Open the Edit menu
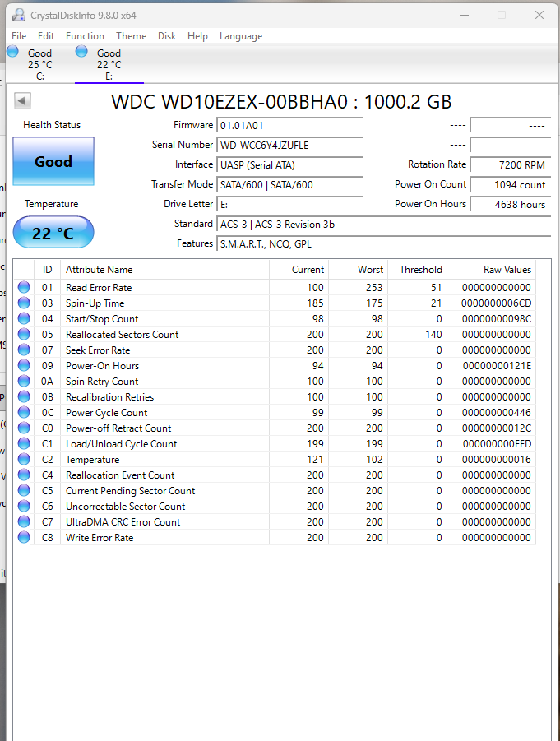 pyautogui.click(x=46, y=36)
